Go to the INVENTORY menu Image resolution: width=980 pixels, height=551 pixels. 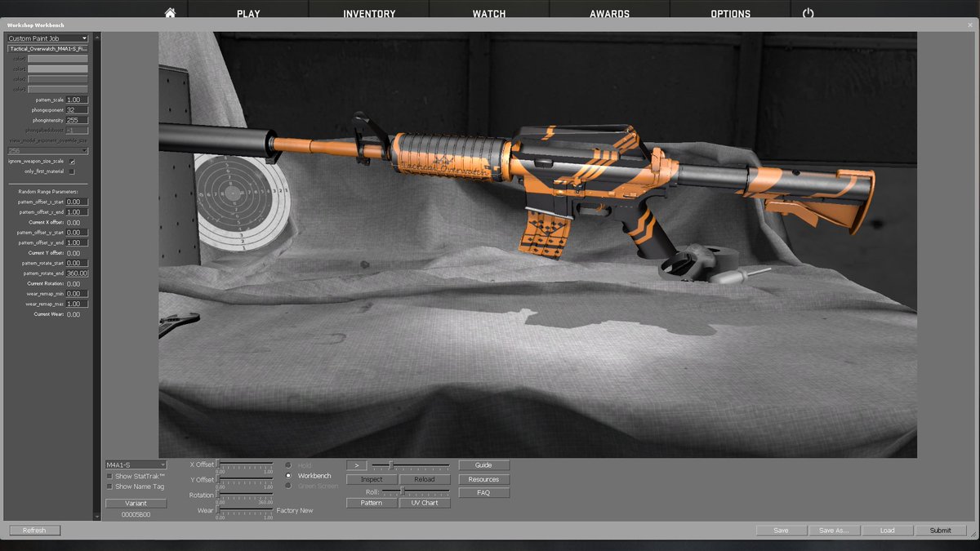tap(368, 12)
